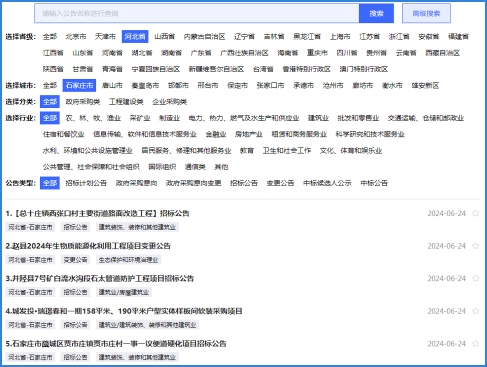Star the 城发投·瑞璟春和 announcement
487x367 pixels.
(475, 311)
